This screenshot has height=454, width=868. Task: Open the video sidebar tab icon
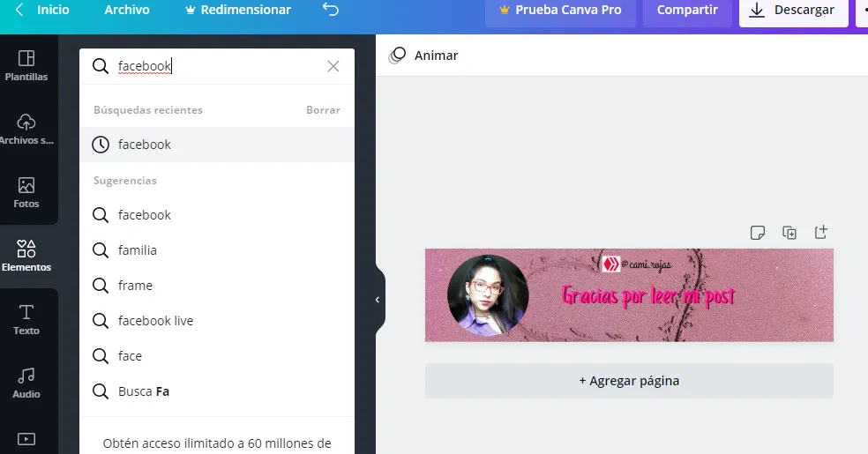pos(26,439)
